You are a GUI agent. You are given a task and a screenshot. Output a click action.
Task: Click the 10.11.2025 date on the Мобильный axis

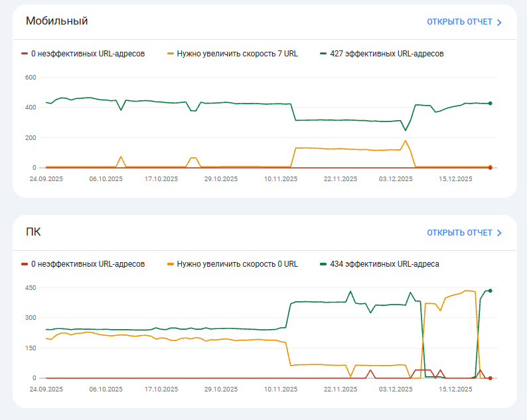281,178
